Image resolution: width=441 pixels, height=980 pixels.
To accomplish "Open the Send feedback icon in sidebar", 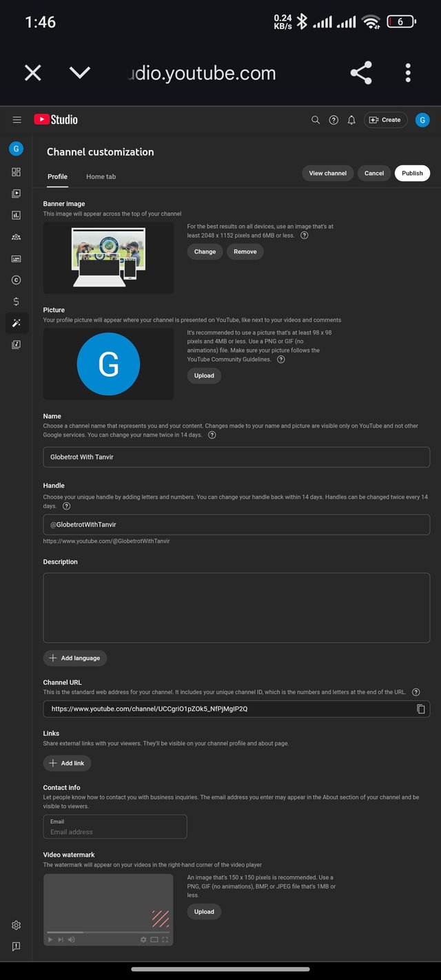I will click(16, 946).
